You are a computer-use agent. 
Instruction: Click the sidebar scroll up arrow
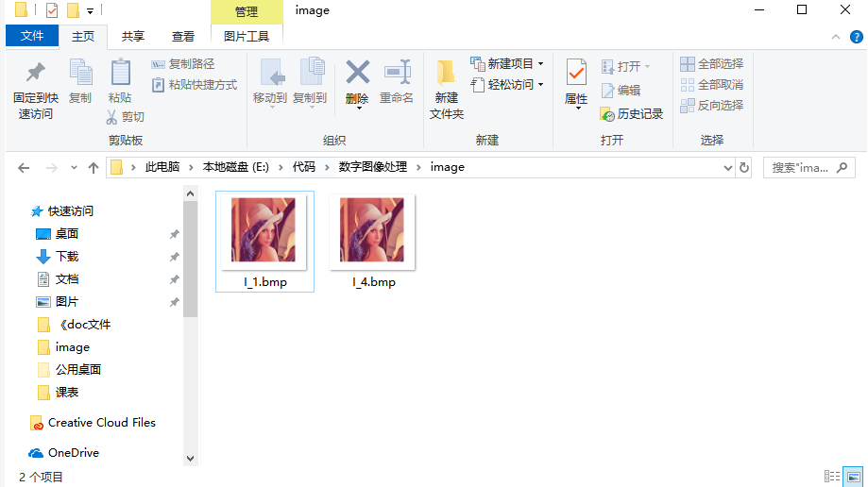click(x=190, y=193)
